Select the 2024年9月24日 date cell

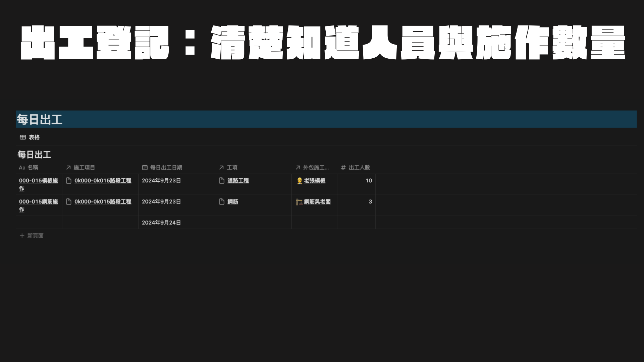tap(161, 223)
